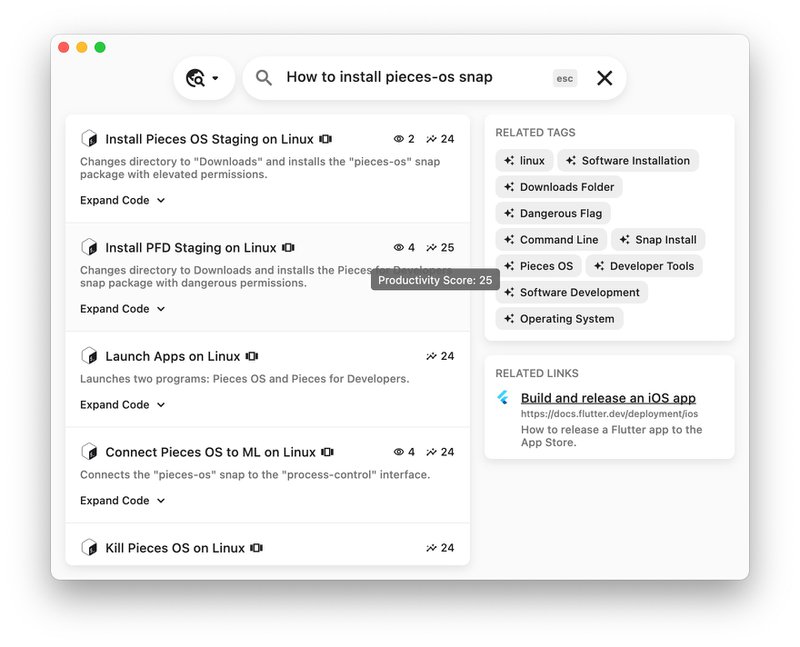Select the Software Installation tag
800x647 pixels.
628,161
